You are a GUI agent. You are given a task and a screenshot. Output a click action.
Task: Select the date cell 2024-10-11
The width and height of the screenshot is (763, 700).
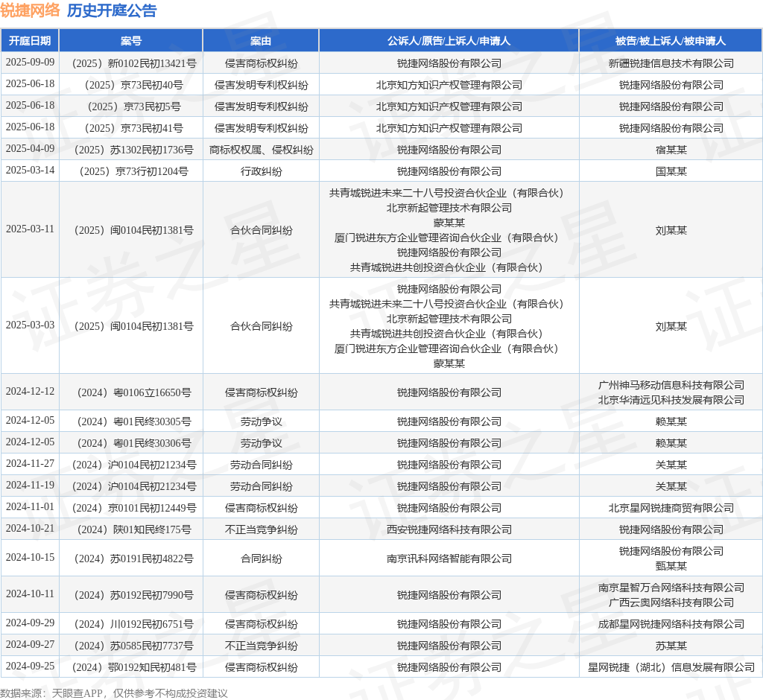tap(30, 594)
